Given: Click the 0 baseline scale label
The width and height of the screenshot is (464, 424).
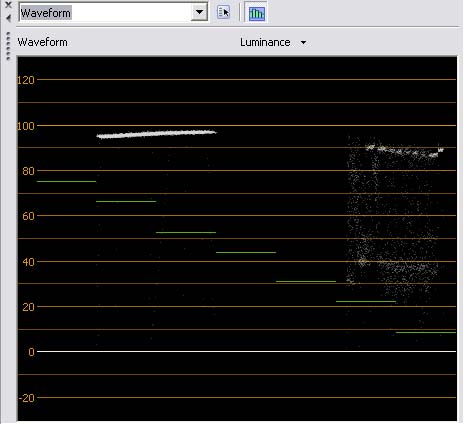Looking at the screenshot, I should tap(31, 352).
